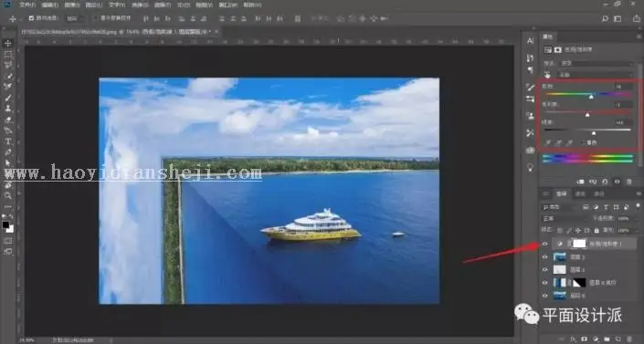
Task: Switch to the 通道 (Channels) tab
Action: click(x=580, y=193)
